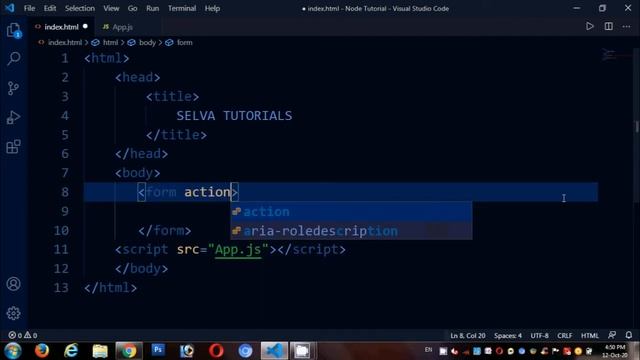
Task: Open the Search view in activity bar
Action: click(13, 58)
